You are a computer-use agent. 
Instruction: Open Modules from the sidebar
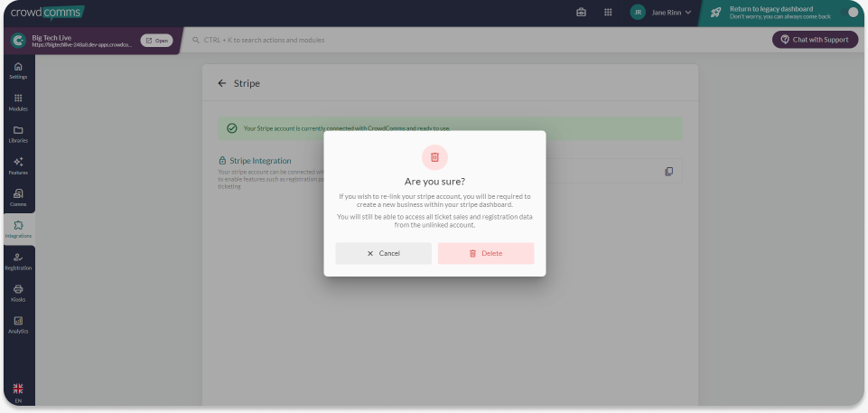pos(18,102)
